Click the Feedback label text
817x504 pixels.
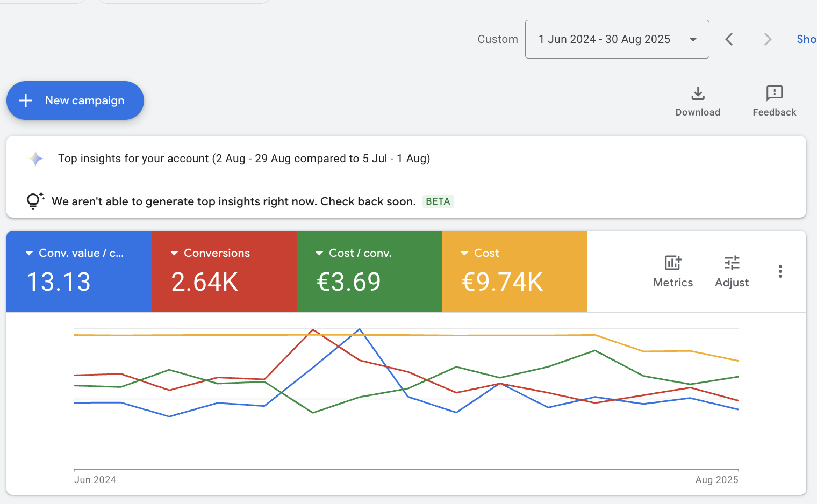[x=775, y=112]
